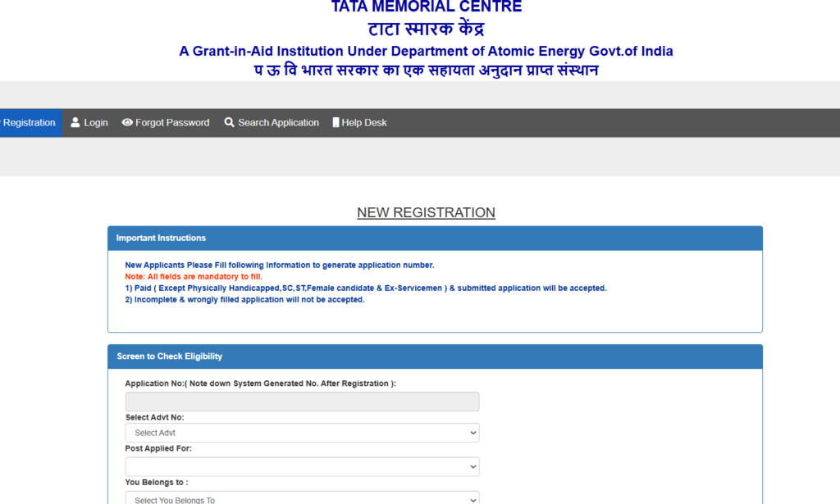
Task: Click the 'Application No:( Note down System Generated' label
Action: click(260, 384)
